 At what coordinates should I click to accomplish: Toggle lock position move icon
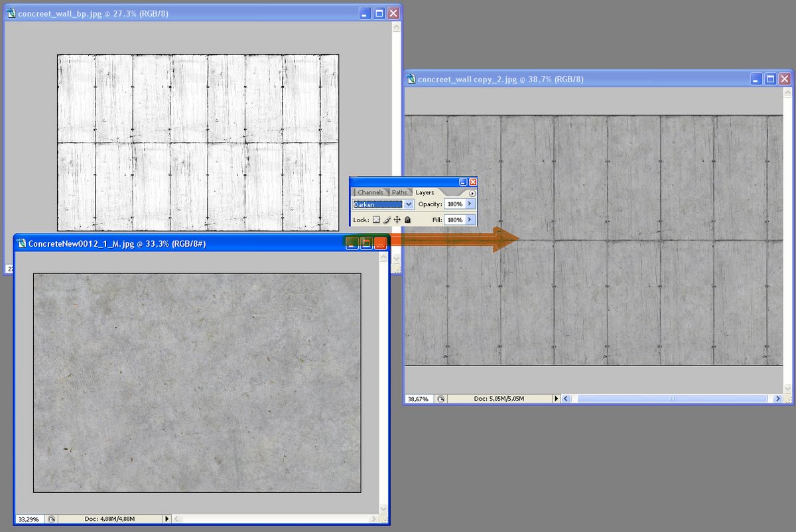pyautogui.click(x=397, y=220)
